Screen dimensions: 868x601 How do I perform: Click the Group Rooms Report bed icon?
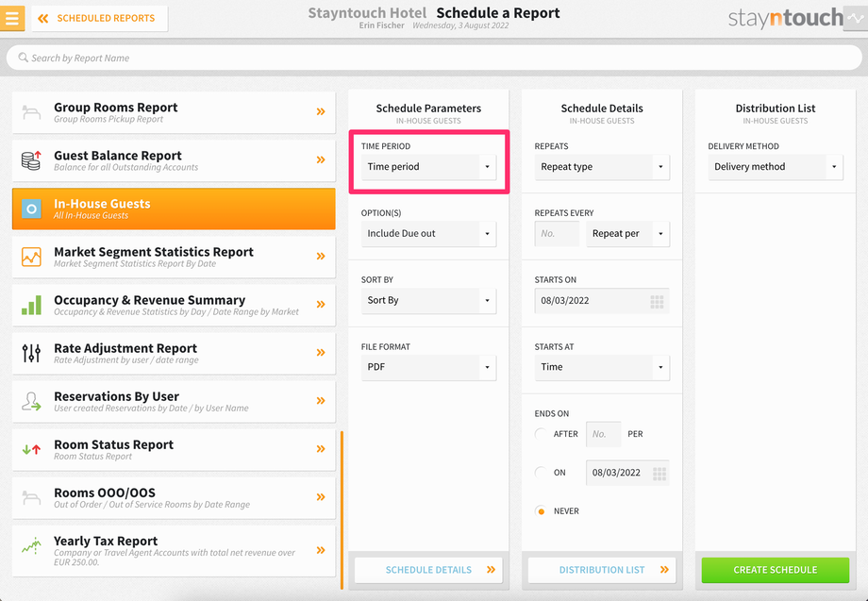point(31,112)
